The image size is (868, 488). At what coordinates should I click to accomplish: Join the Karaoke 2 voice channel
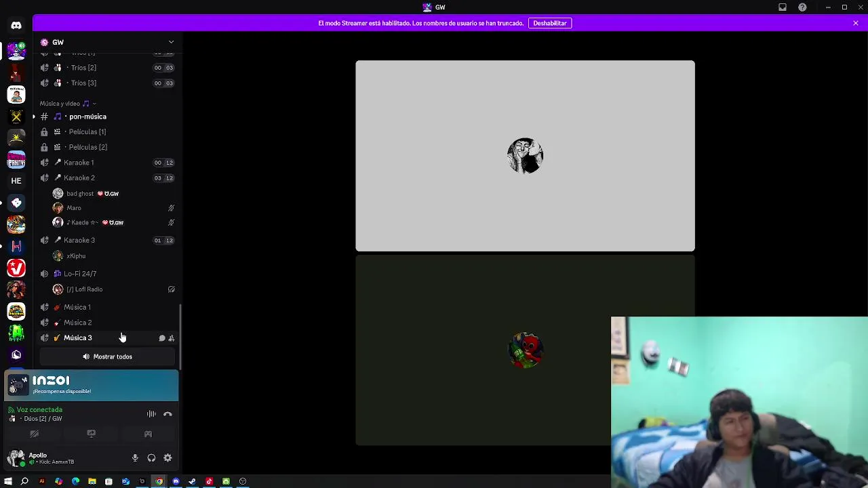pyautogui.click(x=106, y=178)
